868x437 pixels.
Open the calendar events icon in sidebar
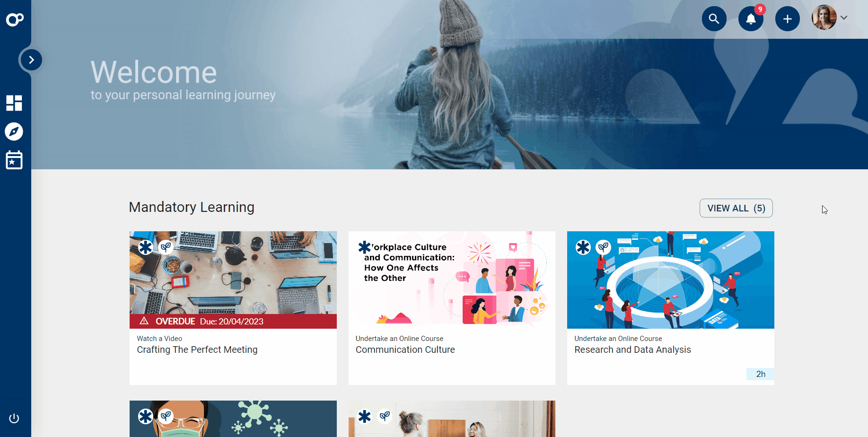(x=14, y=160)
